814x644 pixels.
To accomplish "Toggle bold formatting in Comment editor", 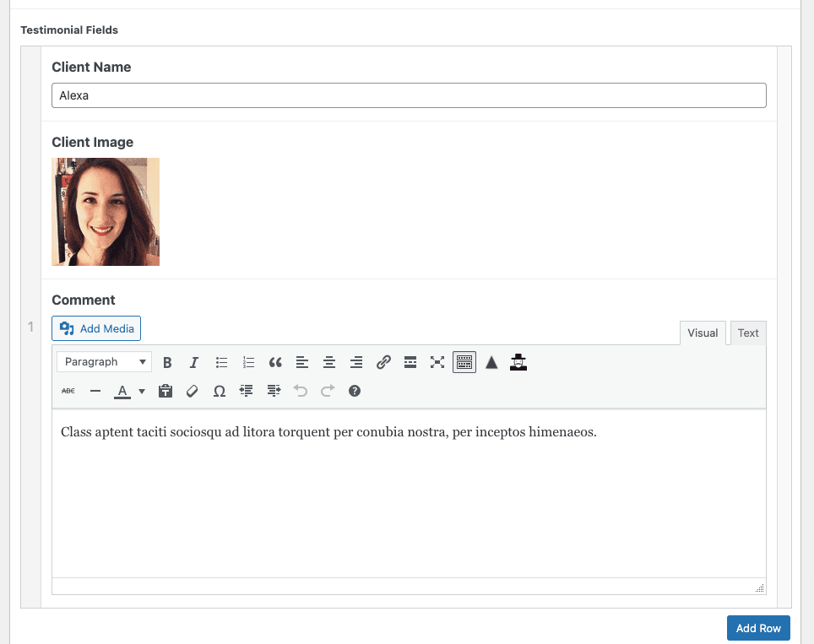I will pyautogui.click(x=167, y=362).
